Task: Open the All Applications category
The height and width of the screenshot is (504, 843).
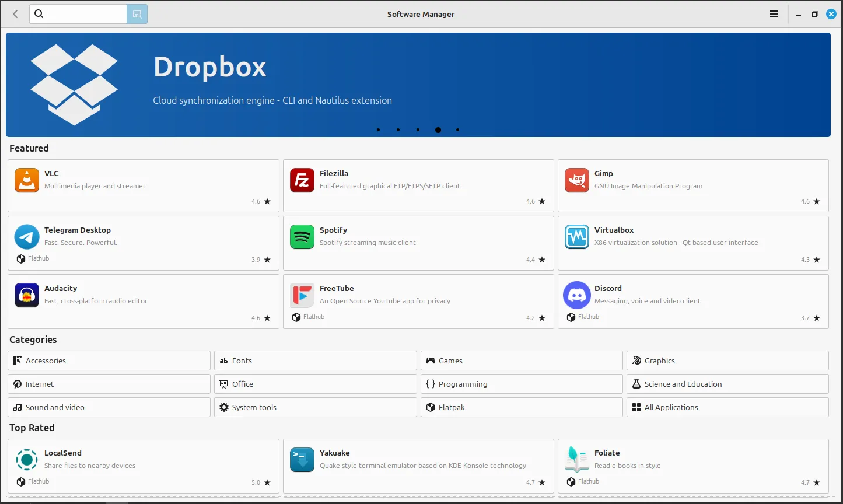Action: tap(727, 407)
